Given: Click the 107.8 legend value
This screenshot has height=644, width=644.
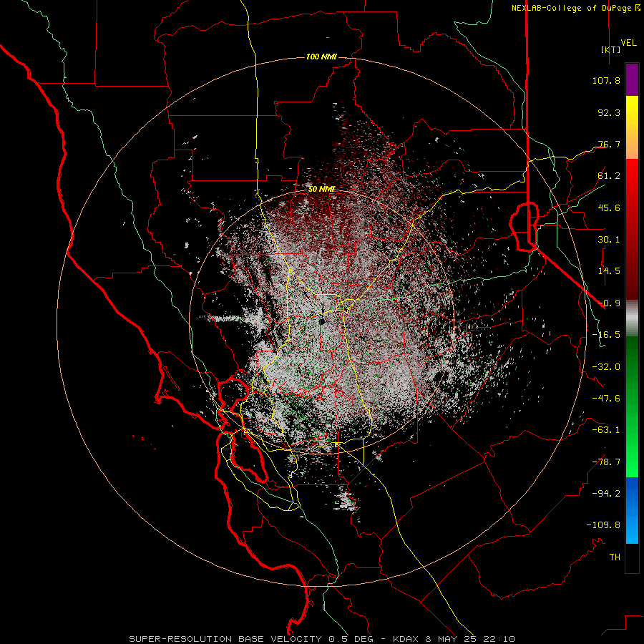Looking at the screenshot, I should (606, 80).
